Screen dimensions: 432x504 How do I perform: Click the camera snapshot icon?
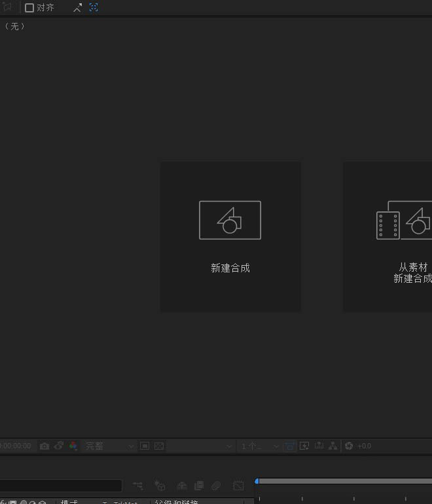coord(45,446)
